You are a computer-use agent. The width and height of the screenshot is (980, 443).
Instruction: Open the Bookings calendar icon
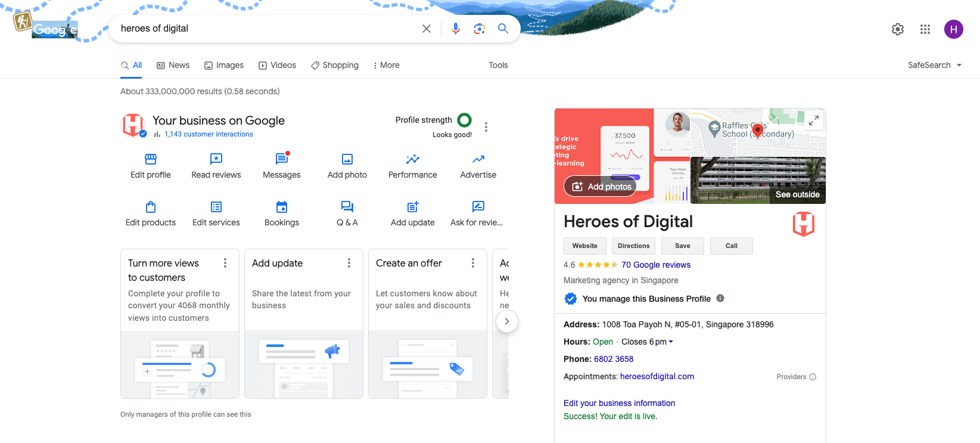point(282,207)
